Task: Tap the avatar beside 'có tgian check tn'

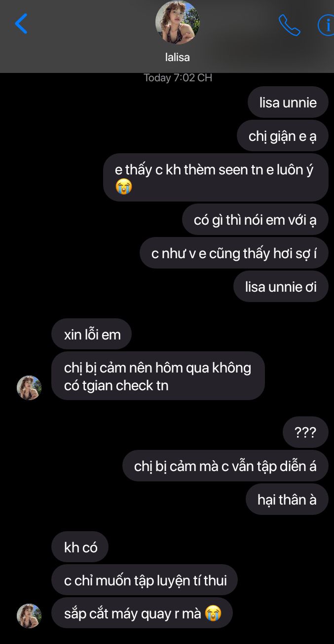Action: 29,388
